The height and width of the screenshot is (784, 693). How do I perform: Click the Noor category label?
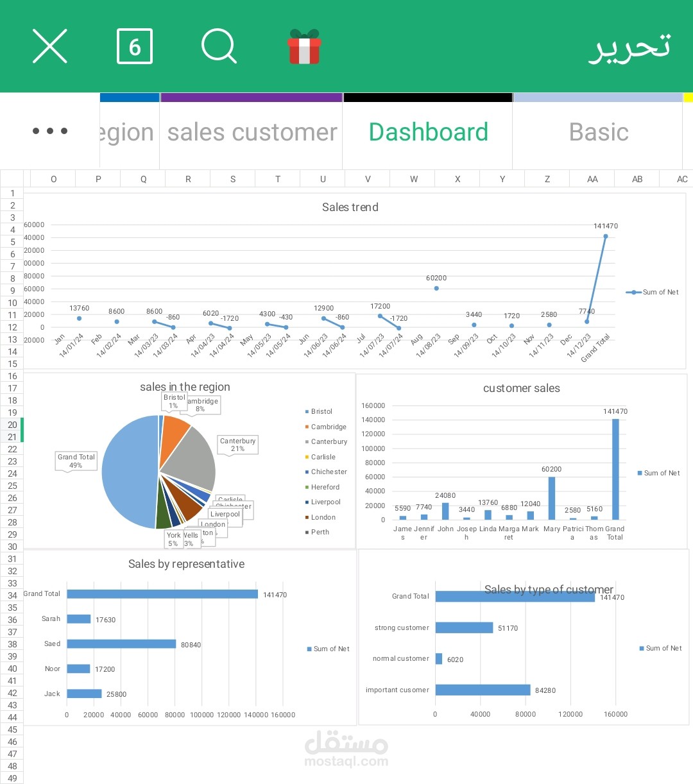(x=53, y=669)
